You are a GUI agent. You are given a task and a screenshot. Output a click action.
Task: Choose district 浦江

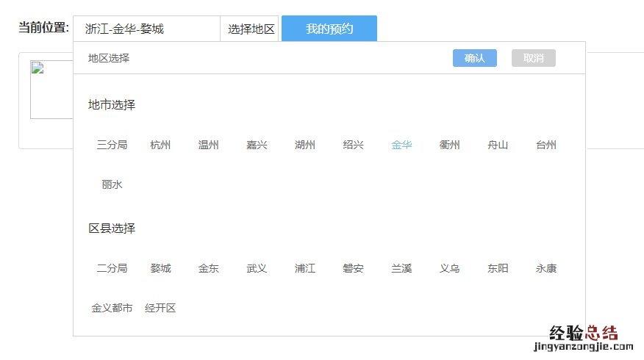[305, 268]
